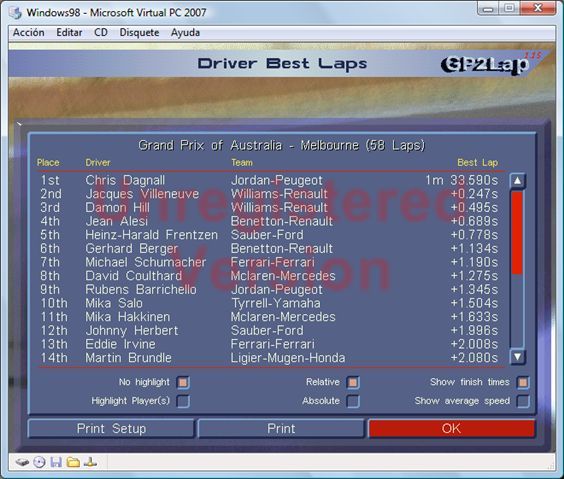
Task: Click the Team column header
Action: coord(242,163)
